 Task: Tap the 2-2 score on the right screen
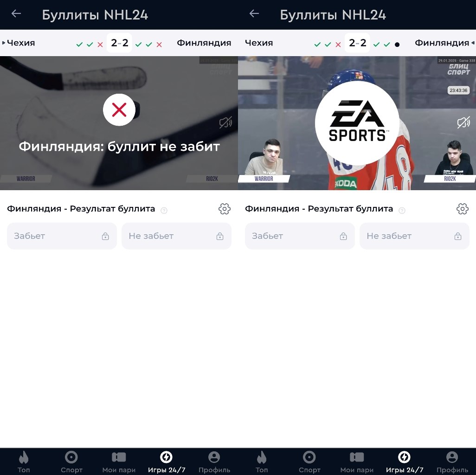[x=357, y=43]
